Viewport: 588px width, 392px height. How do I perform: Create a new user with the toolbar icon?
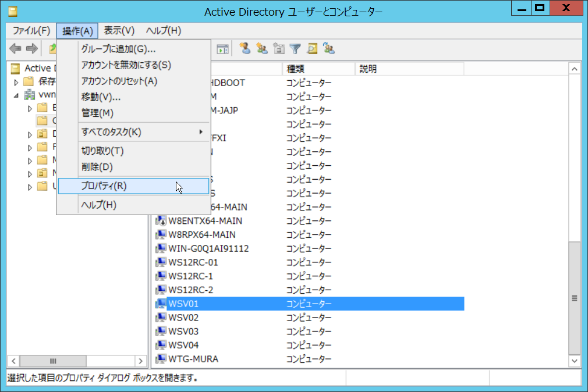(245, 48)
